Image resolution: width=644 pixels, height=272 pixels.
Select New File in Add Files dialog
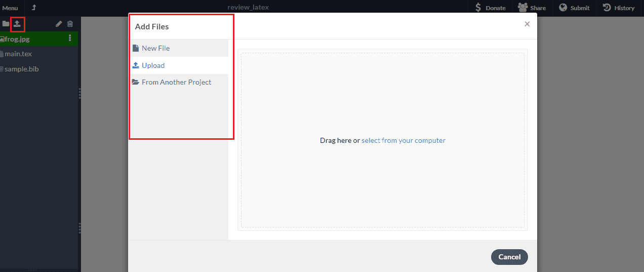(155, 48)
